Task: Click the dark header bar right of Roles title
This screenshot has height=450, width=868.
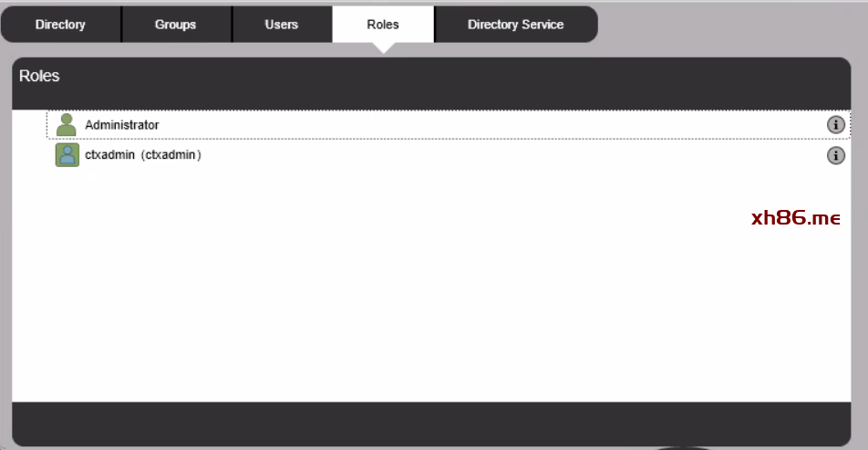Action: tap(456, 80)
